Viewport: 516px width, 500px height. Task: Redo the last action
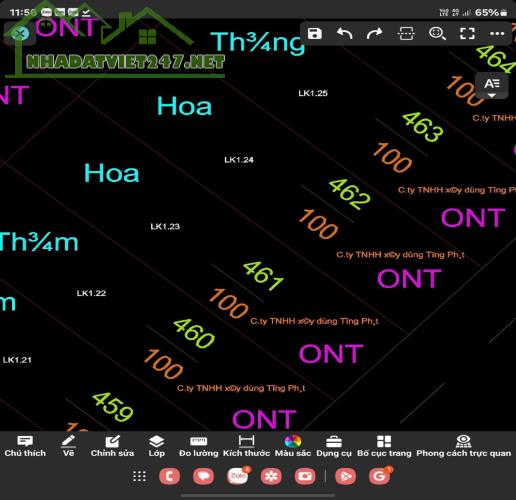[374, 34]
